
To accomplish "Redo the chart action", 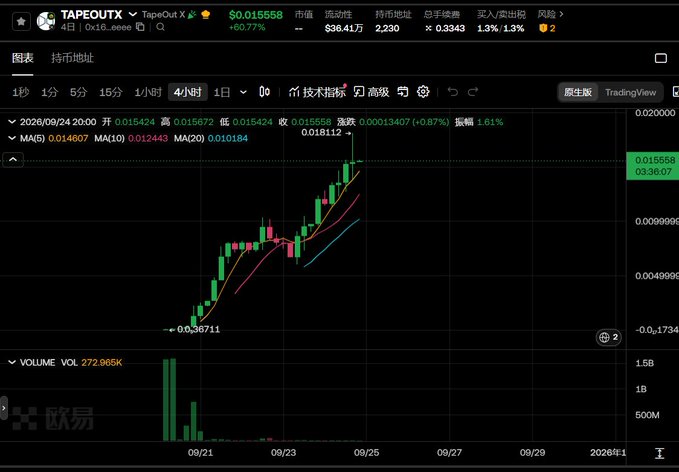I will (x=473, y=92).
